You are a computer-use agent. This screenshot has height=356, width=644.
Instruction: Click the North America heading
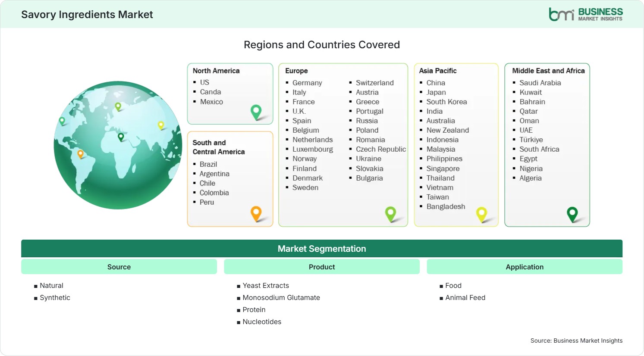click(x=216, y=71)
